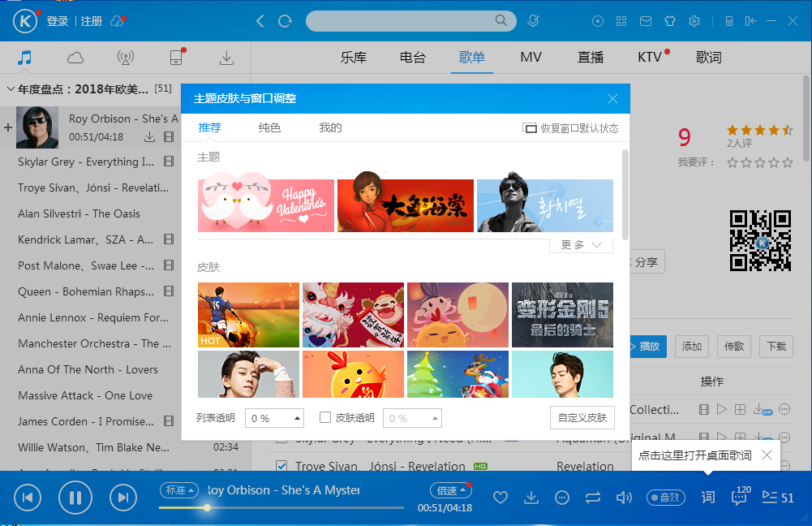Viewport: 812px width, 526px height.
Task: Rate five stars under 我要评
Action: pyautogui.click(x=788, y=162)
